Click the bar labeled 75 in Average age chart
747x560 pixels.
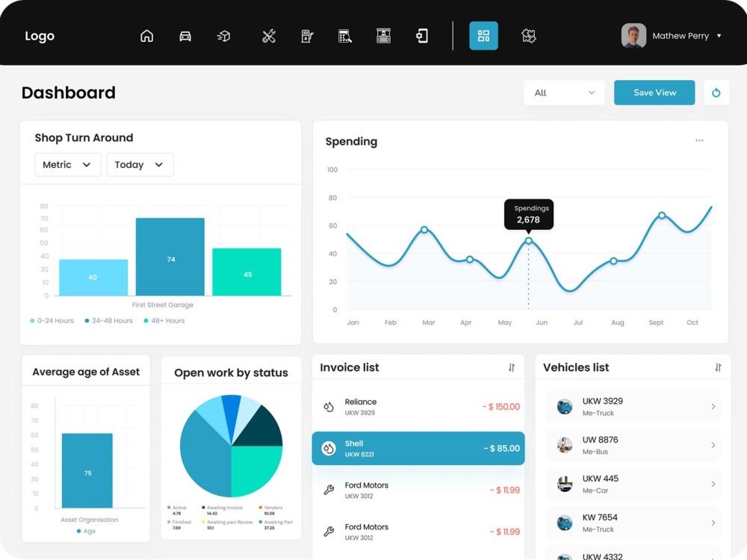click(x=87, y=470)
